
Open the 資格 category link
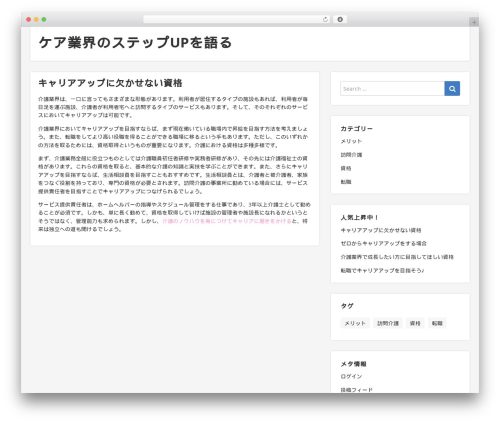pos(346,168)
